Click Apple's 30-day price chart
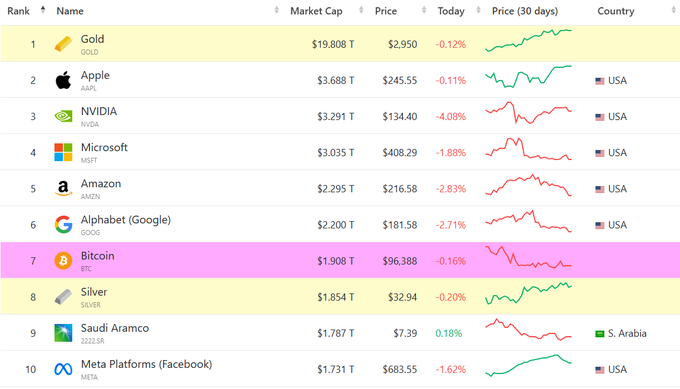680x389 pixels. [x=528, y=77]
